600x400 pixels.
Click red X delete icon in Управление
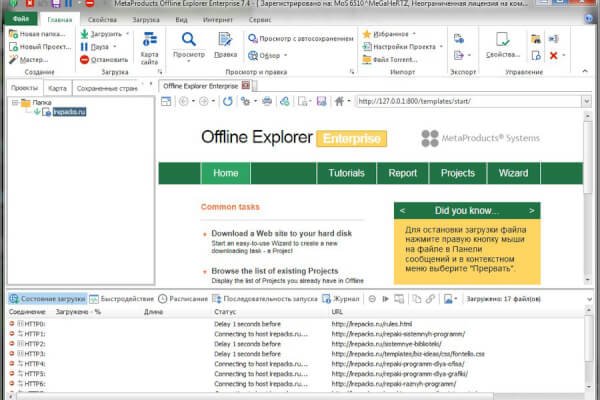(x=553, y=56)
